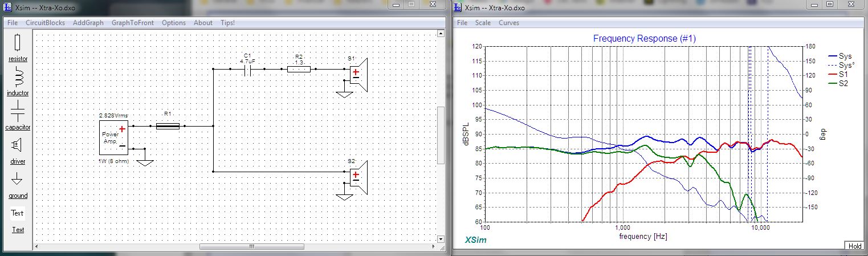Click the schematic vertical scrollbar up arrow
Viewport: 868px width, 256px height.
[441, 34]
